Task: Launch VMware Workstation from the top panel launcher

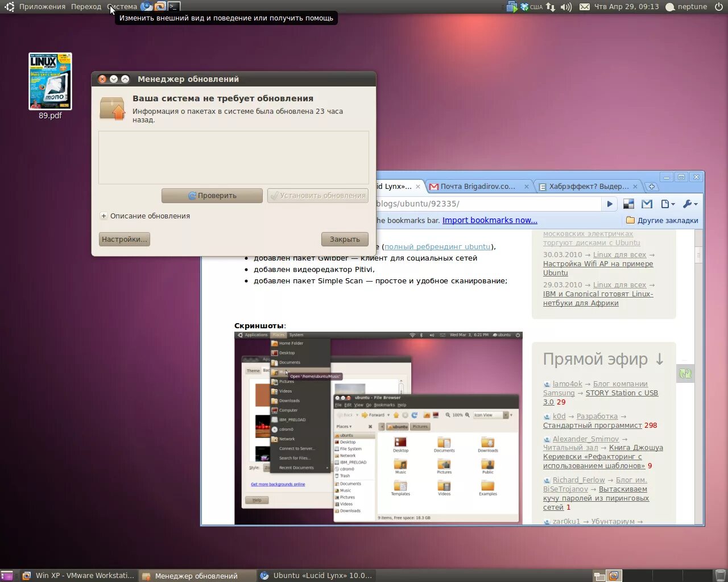Action: click(160, 7)
